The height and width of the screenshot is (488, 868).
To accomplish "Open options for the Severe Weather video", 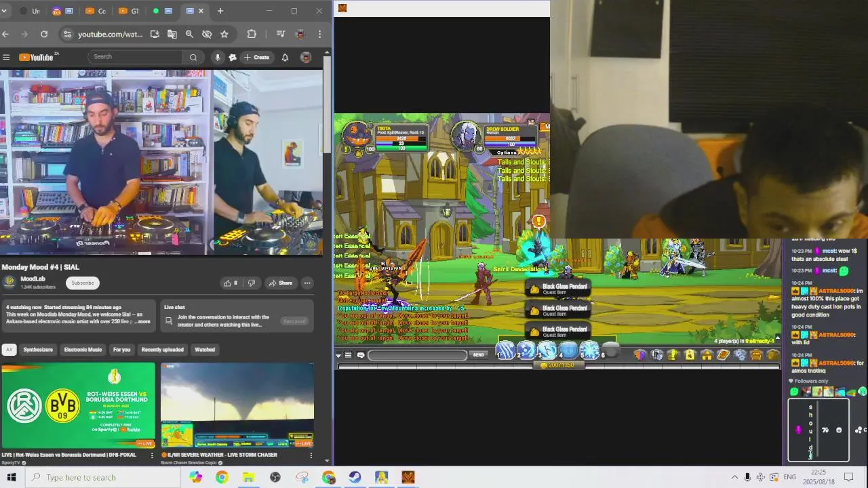I will coord(311,455).
